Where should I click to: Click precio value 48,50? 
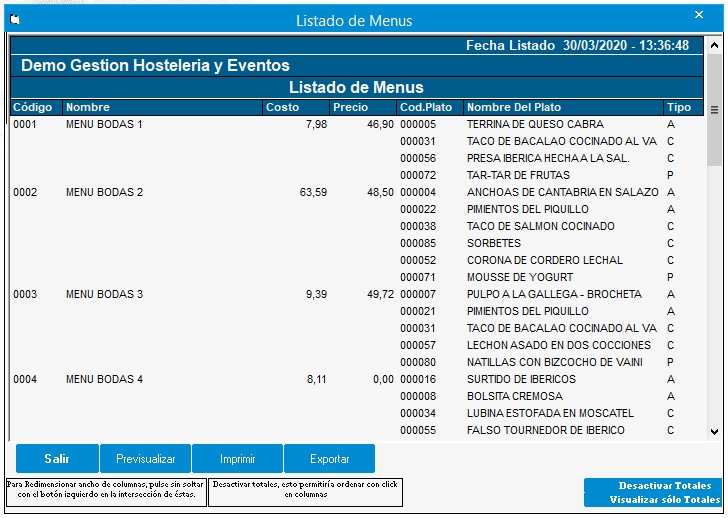pos(380,192)
